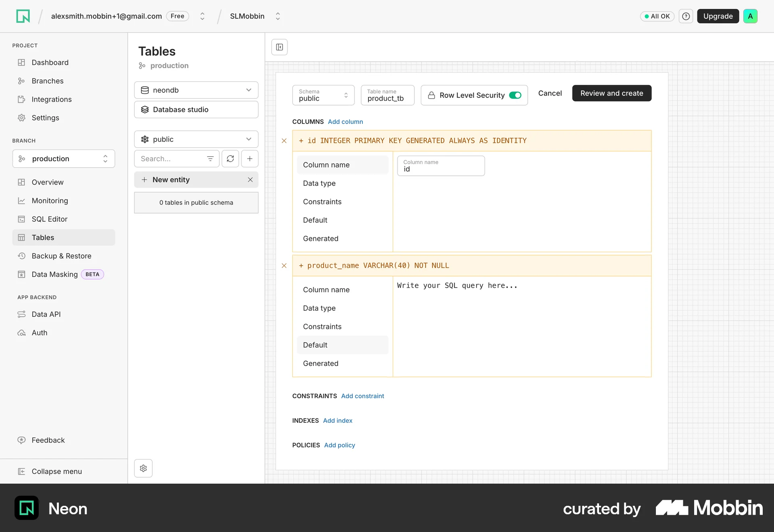774x532 pixels.
Task: Refresh the tables list
Action: coord(230,159)
